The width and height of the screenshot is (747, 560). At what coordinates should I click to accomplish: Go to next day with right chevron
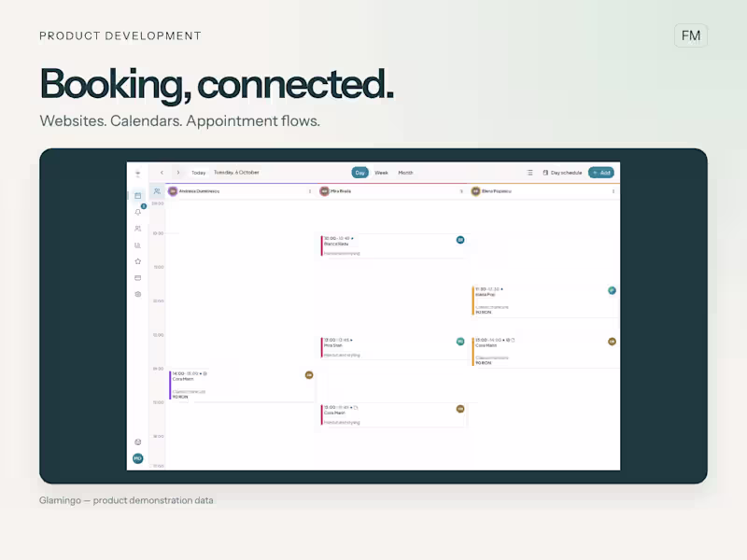coord(178,173)
